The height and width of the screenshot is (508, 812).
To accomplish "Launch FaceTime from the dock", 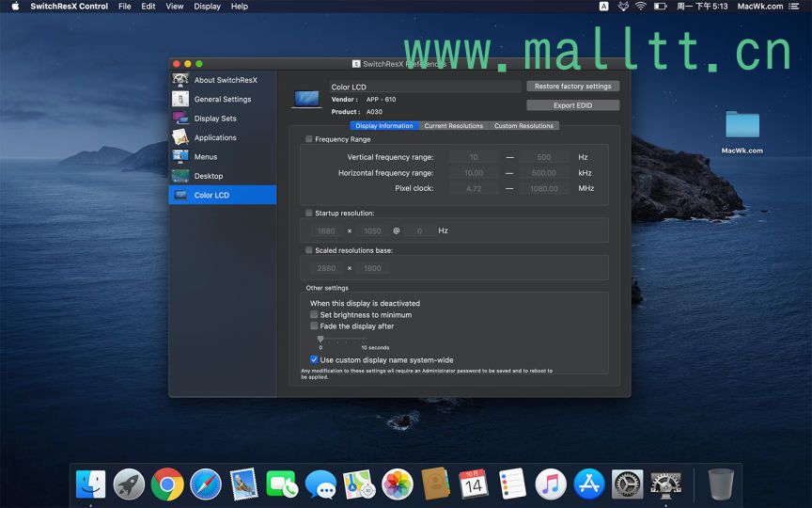I will click(282, 484).
